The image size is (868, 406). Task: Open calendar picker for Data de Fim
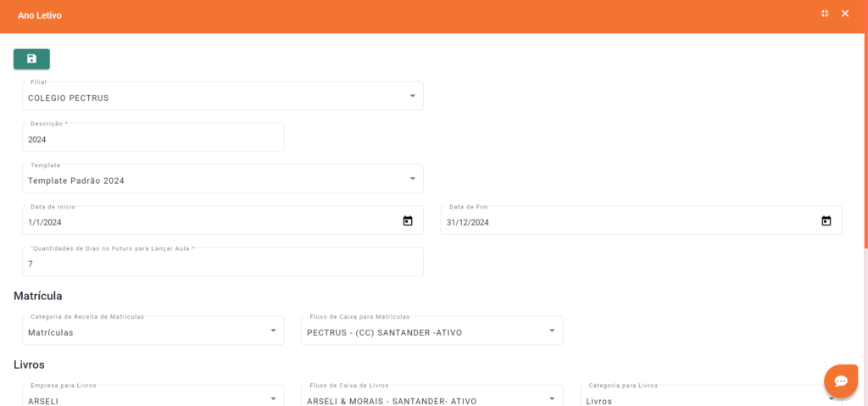click(826, 221)
